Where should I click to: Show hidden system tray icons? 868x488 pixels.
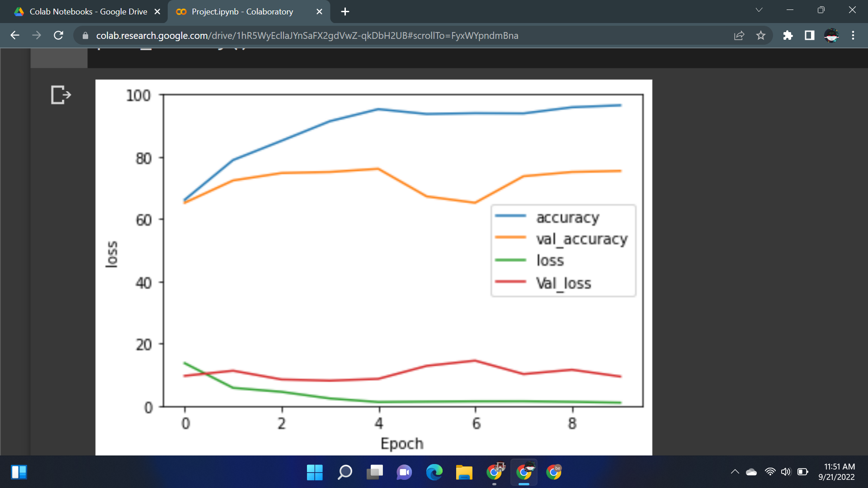point(735,472)
